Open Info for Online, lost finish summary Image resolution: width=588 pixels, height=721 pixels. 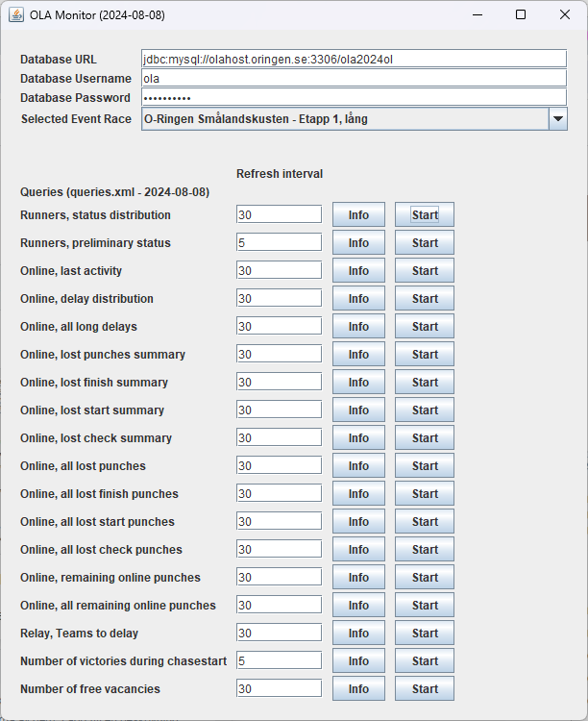[x=358, y=382]
